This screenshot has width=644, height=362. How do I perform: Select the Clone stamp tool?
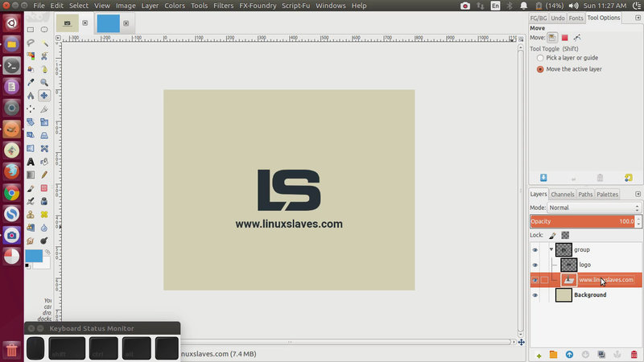31,214
